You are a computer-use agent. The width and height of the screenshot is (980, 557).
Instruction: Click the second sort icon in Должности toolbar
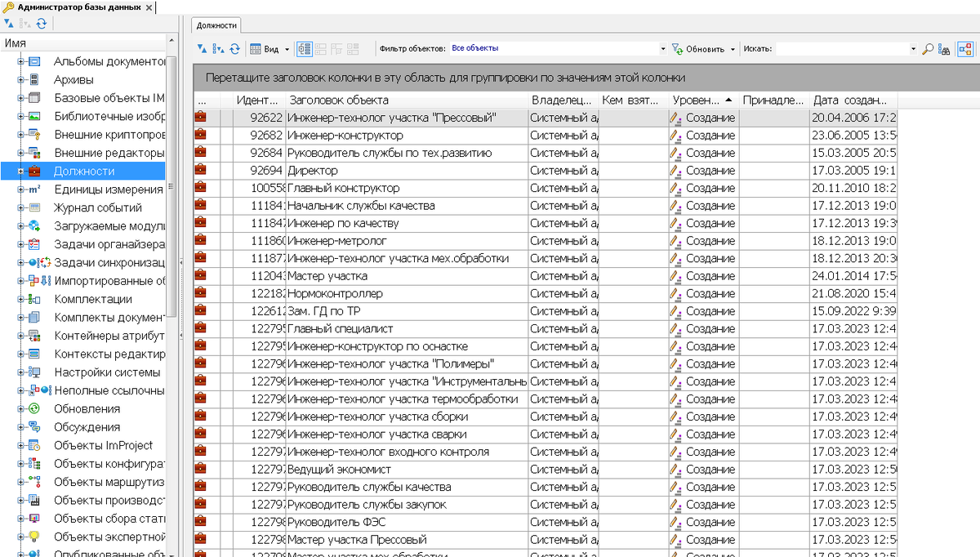tap(218, 49)
